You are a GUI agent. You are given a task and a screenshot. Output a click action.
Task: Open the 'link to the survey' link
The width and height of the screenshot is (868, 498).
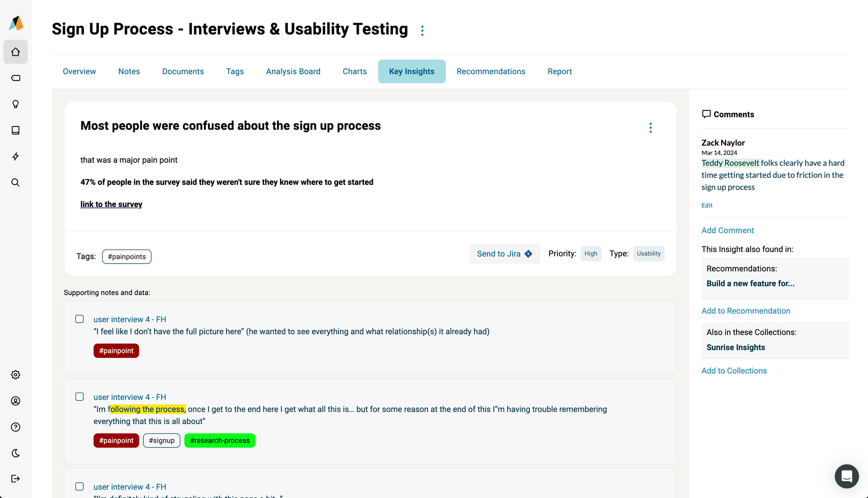[111, 204]
